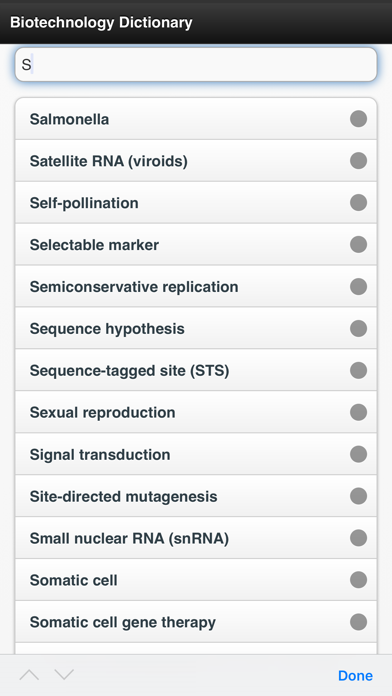
Task: Open the Satellite RNA (viroids) entry
Action: [196, 161]
